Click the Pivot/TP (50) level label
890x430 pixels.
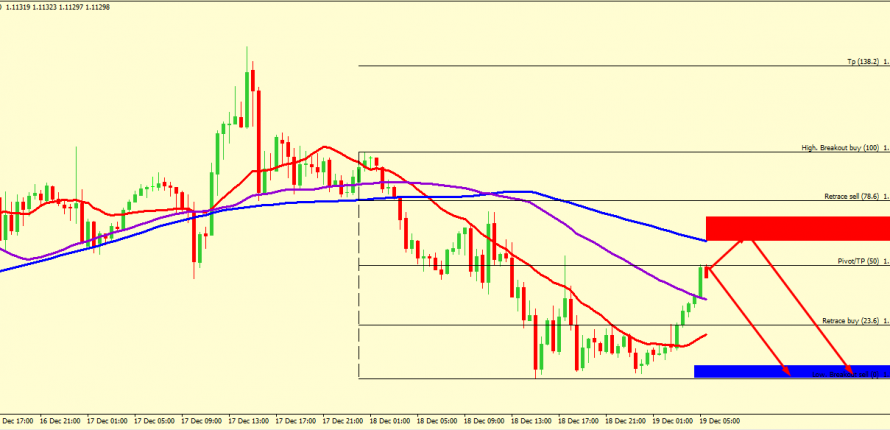[x=857, y=260]
